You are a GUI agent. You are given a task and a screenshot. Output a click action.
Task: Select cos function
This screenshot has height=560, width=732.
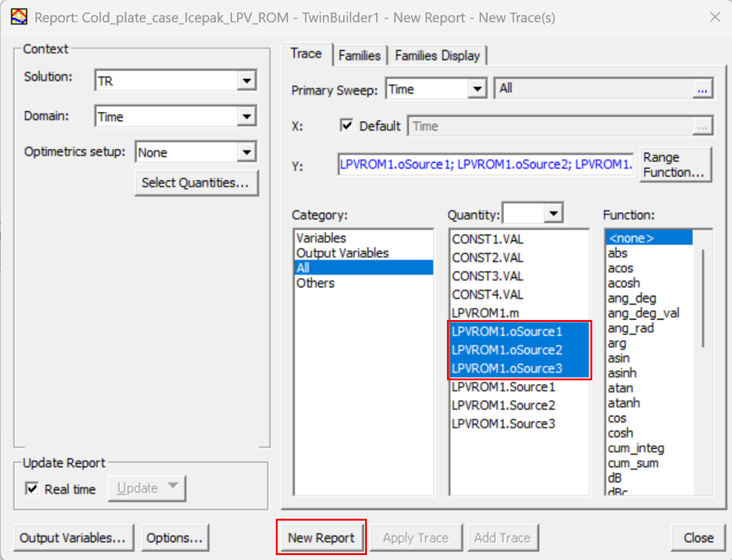pos(650,418)
